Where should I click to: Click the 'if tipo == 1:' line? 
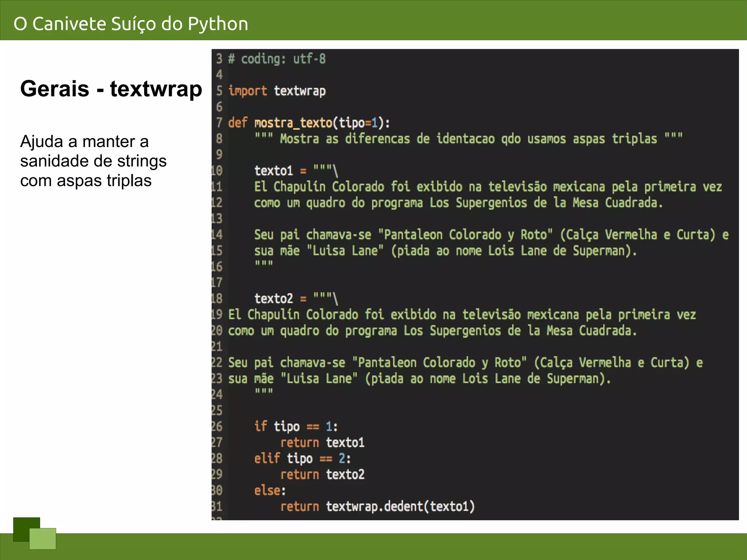[x=296, y=426]
